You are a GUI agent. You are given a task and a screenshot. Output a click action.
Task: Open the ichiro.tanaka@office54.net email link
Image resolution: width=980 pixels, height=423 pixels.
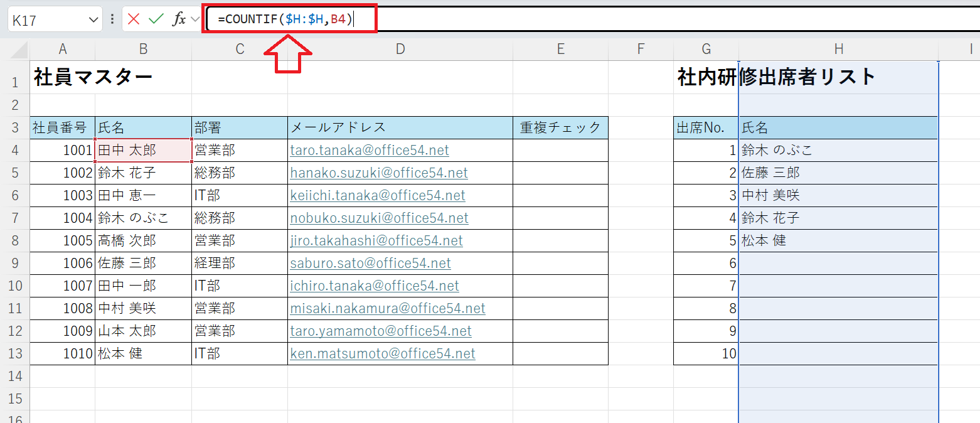[375, 286]
